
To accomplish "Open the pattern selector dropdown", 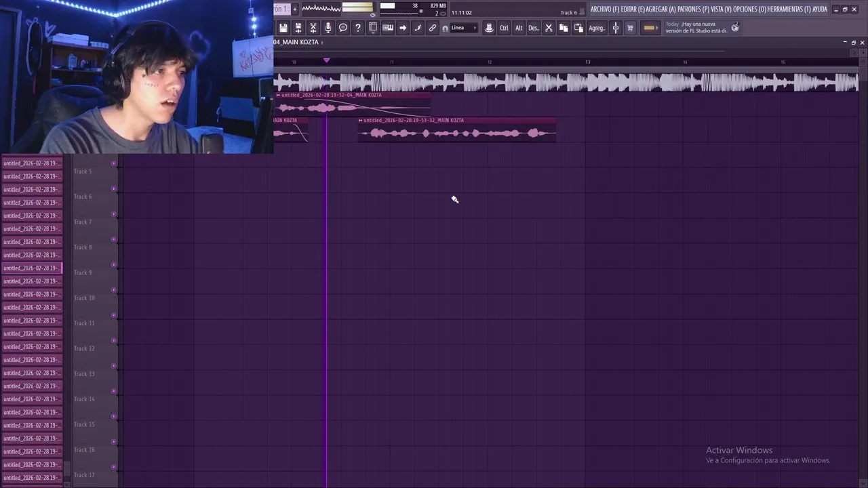I will coord(281,9).
